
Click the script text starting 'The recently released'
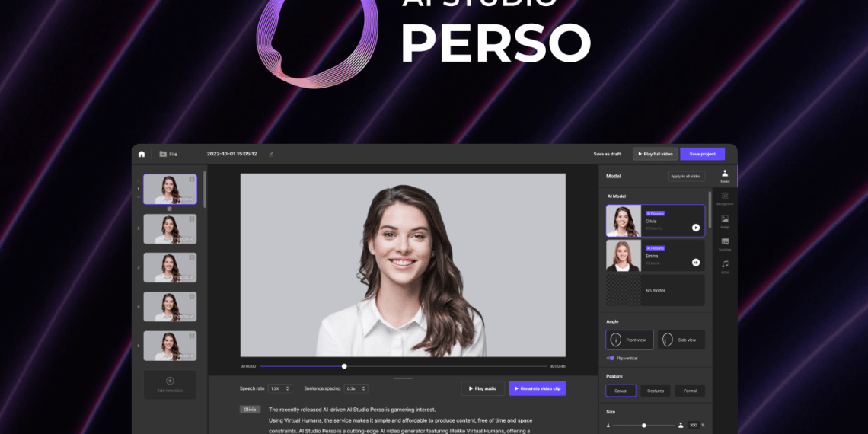pyautogui.click(x=352, y=410)
